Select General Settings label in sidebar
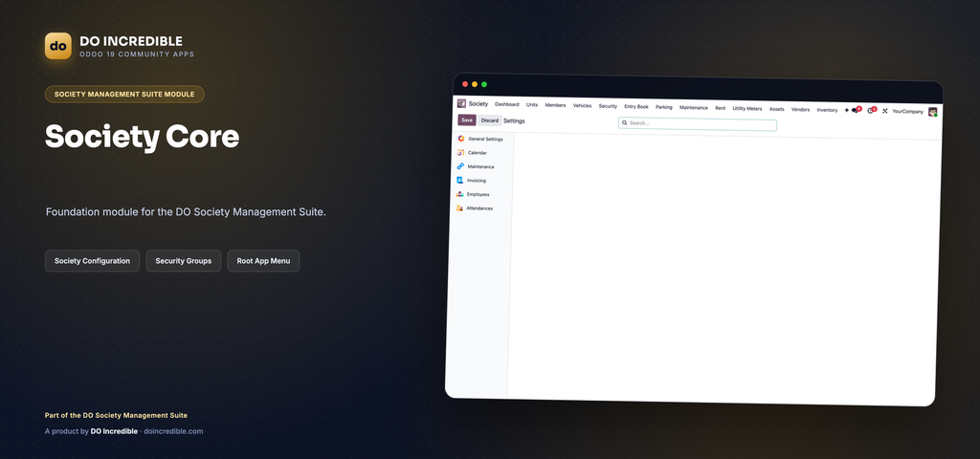Viewport: 980px width, 459px height. pyautogui.click(x=485, y=140)
